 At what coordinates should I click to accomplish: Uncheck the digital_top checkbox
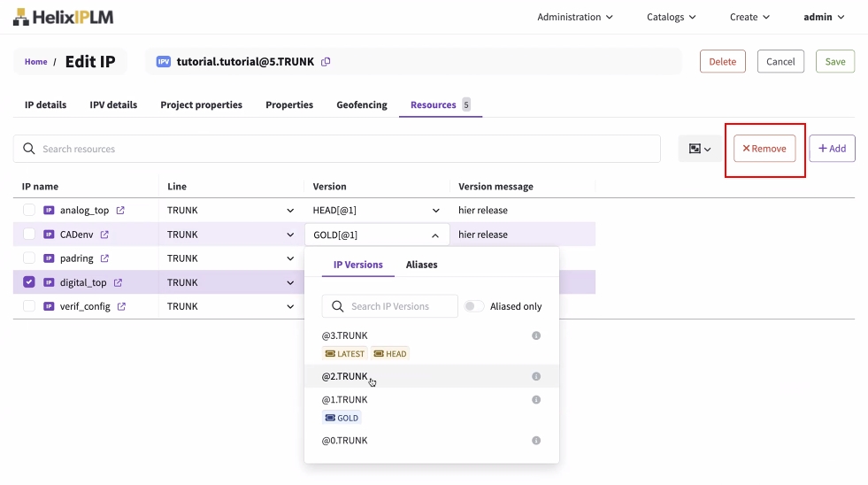click(29, 282)
